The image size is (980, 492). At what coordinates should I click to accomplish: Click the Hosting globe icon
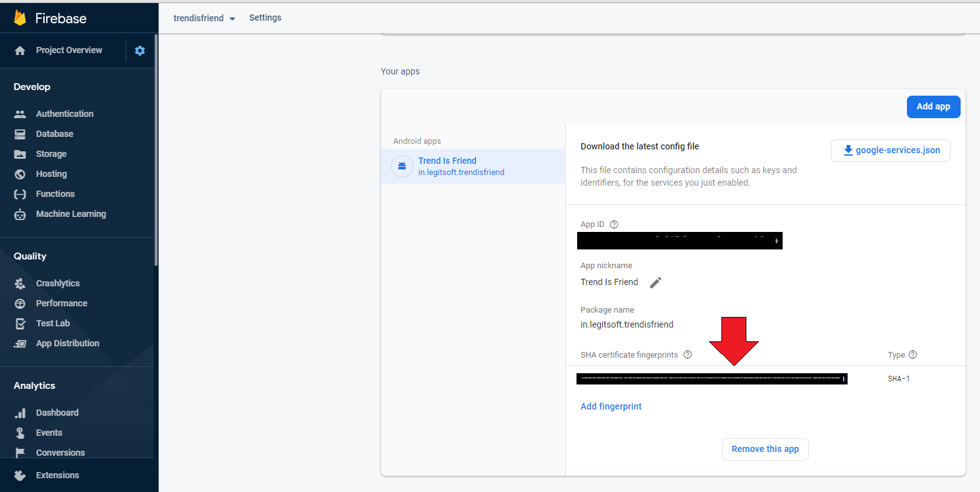[20, 174]
